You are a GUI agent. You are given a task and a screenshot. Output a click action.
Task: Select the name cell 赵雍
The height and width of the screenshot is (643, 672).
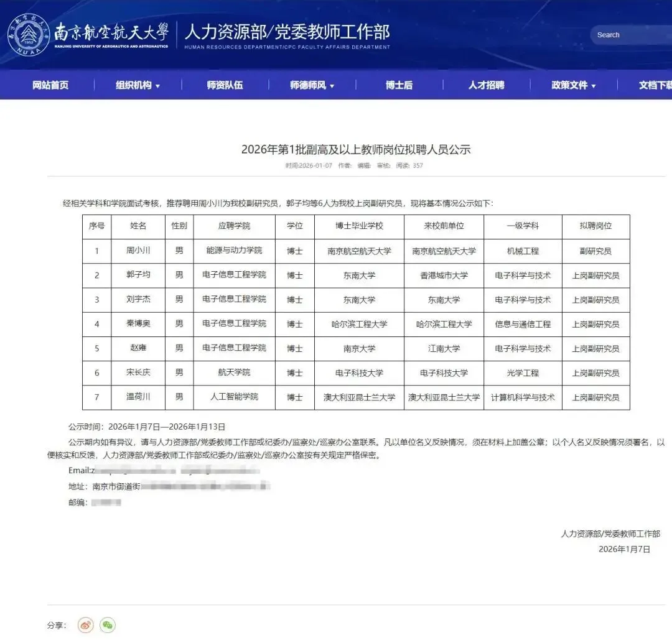tap(138, 348)
